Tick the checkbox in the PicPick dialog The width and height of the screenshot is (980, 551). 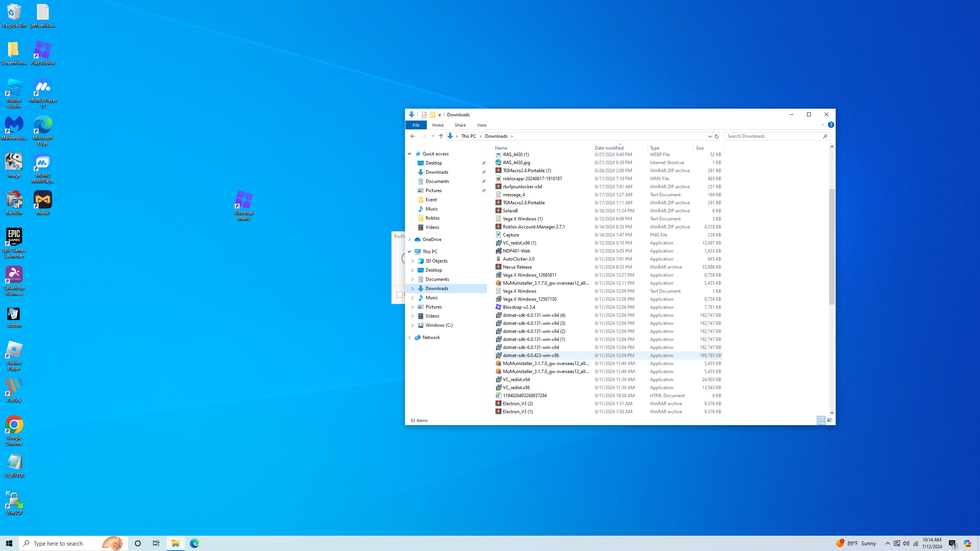(399, 295)
